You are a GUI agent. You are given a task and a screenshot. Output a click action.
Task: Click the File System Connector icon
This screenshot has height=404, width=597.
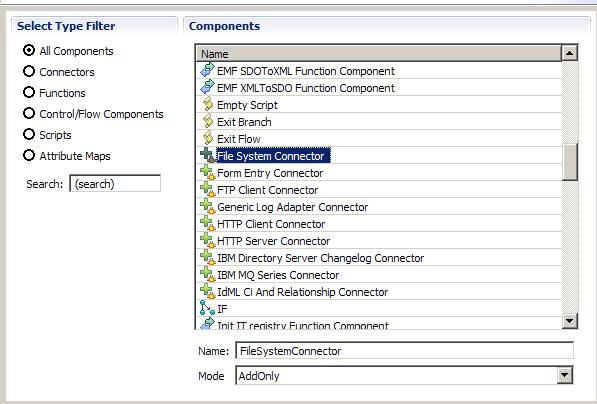208,155
